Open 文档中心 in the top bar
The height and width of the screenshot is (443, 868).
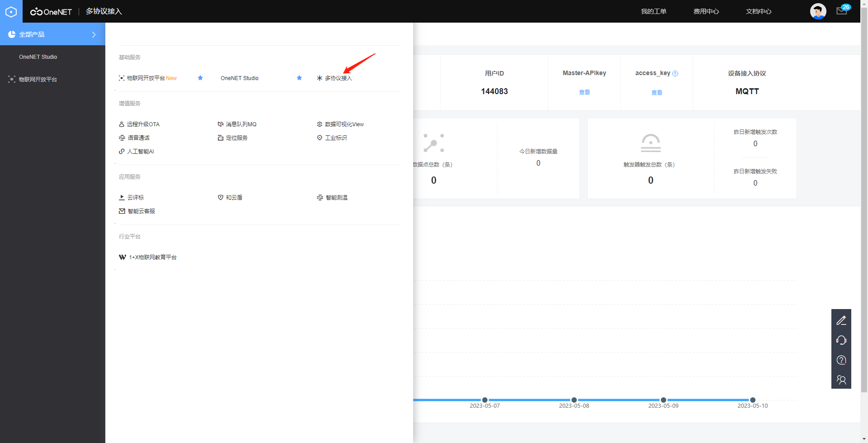pos(759,11)
